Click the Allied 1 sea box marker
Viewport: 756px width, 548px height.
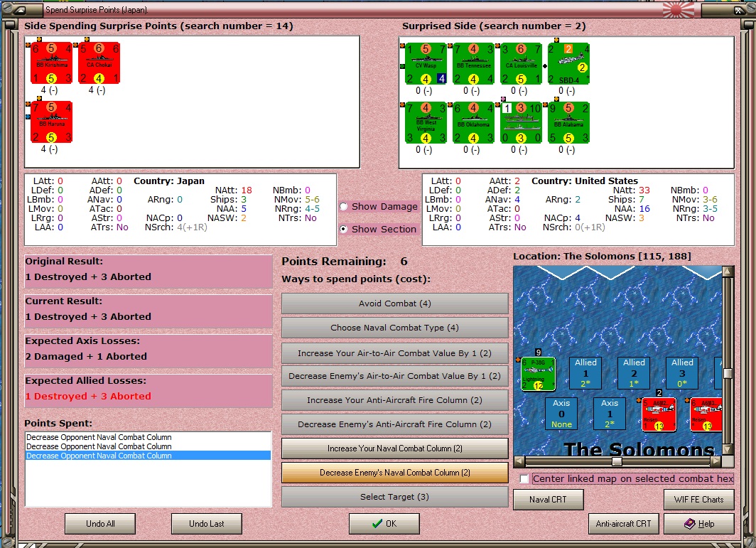click(x=585, y=373)
